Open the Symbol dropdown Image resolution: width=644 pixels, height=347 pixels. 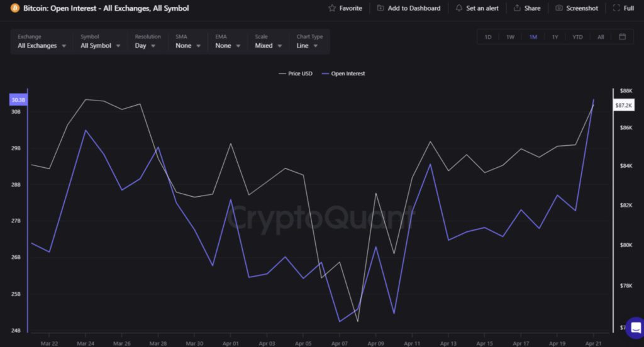point(100,45)
